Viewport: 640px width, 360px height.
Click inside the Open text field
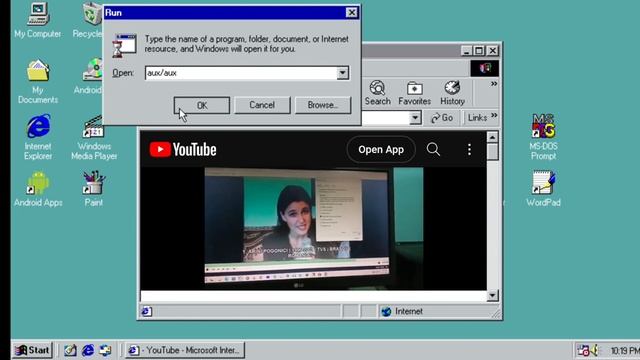pyautogui.click(x=241, y=73)
